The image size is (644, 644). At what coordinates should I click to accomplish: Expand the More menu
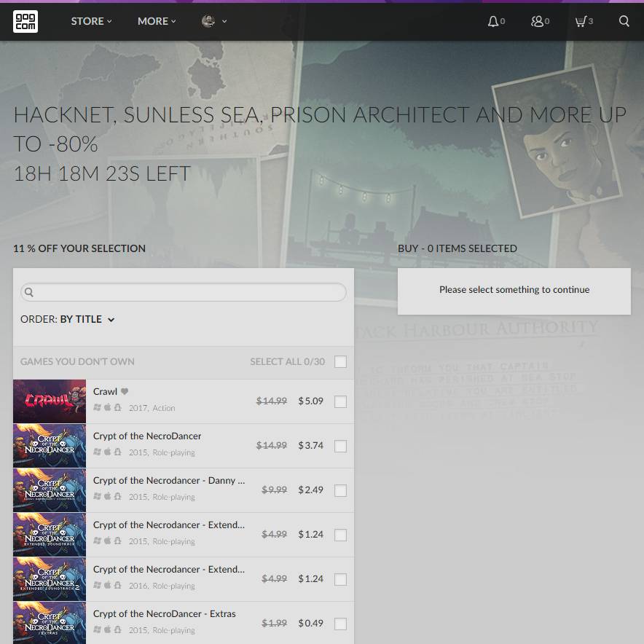point(157,21)
